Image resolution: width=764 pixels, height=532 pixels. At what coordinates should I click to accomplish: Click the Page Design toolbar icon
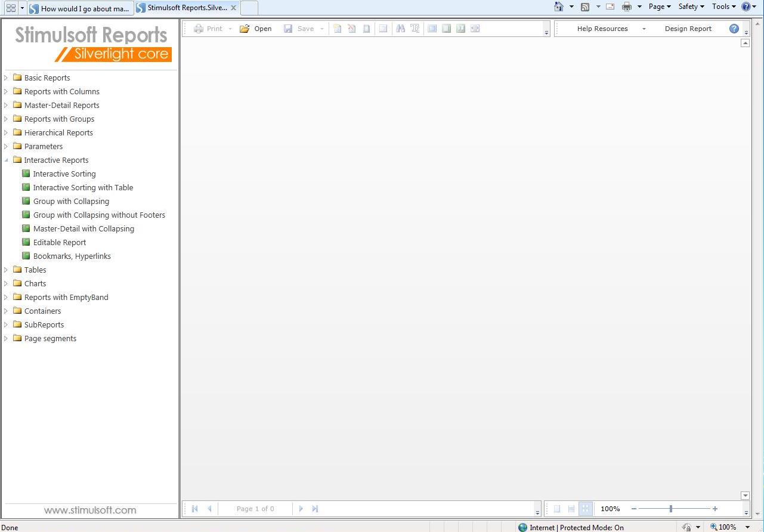366,29
